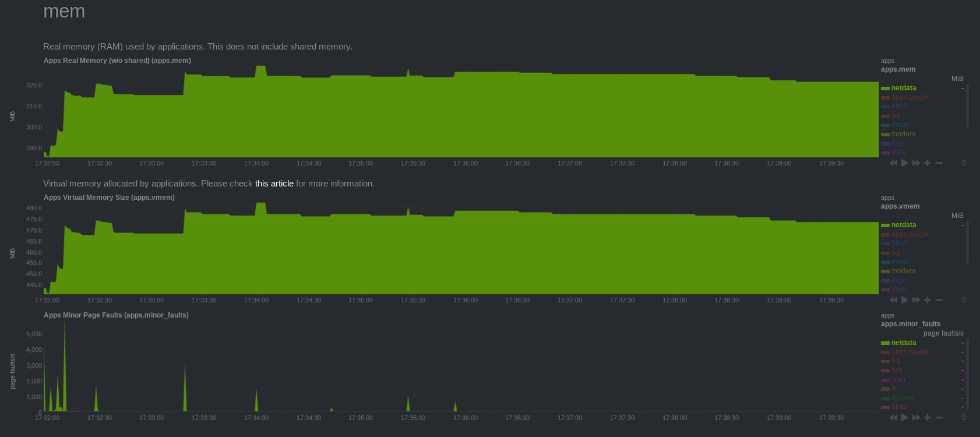The width and height of the screenshot is (980, 437).
Task: Zoom out of the apps.vmem chart
Action: 939,300
